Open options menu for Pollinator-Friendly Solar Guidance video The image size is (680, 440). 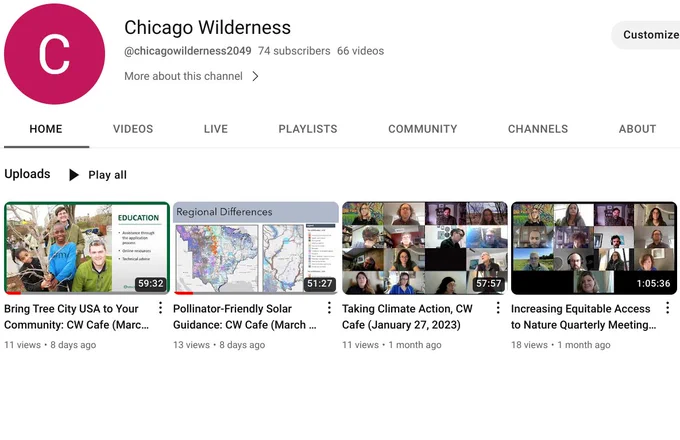[x=329, y=308]
